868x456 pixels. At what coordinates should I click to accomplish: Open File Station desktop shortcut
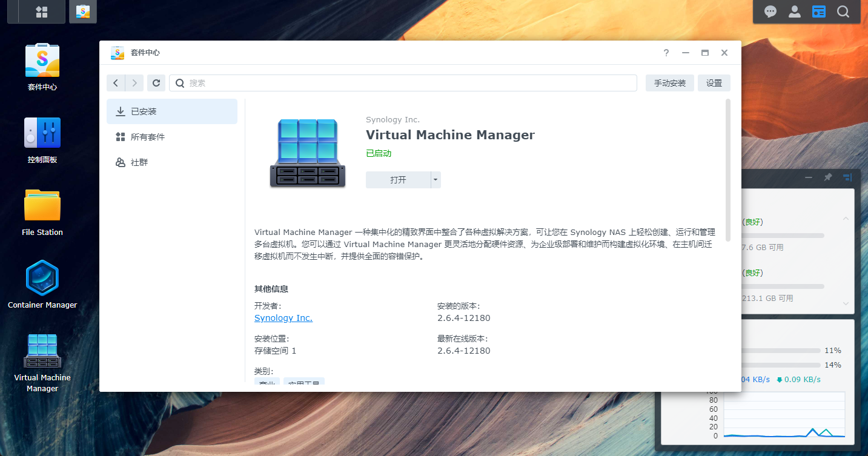42,212
